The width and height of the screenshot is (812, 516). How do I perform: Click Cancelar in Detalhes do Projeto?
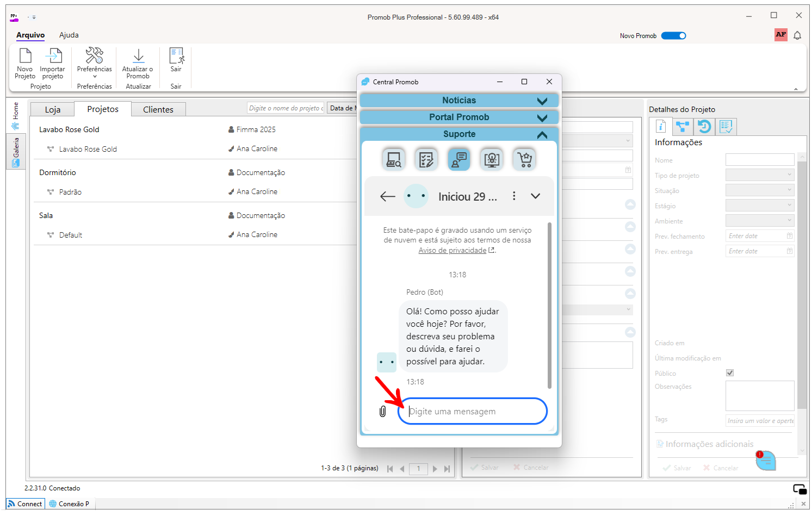721,468
